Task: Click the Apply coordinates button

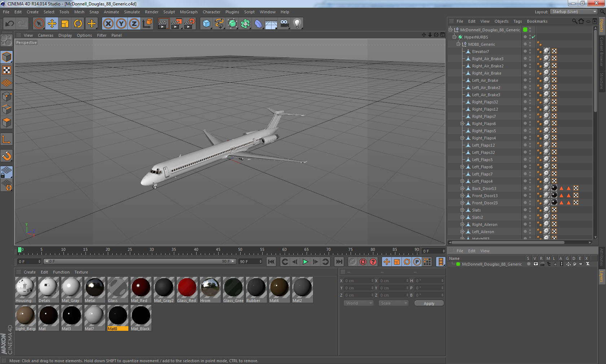Action: pos(429,303)
